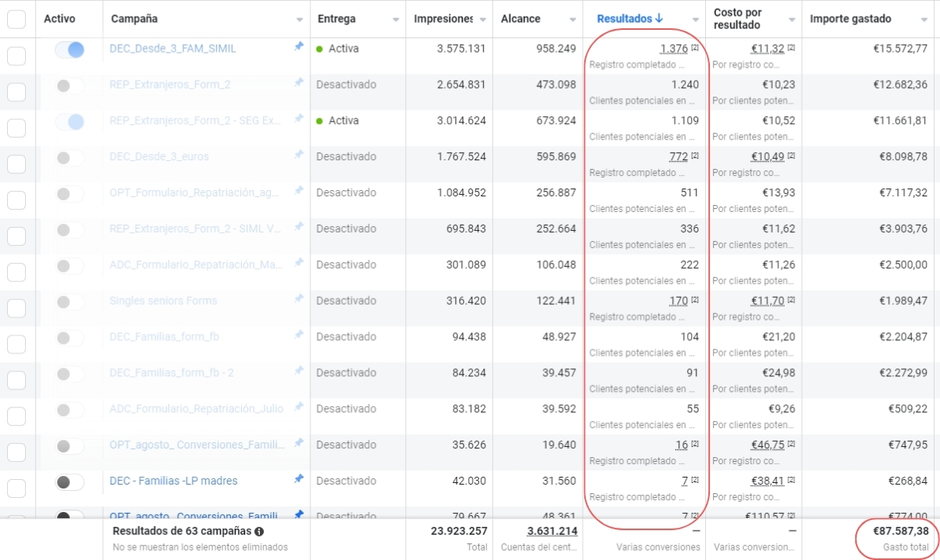940x560 pixels.
Task: Toggle off the DEC_Desde_3_FAM_SIMIL campaign switch
Action: click(x=69, y=49)
